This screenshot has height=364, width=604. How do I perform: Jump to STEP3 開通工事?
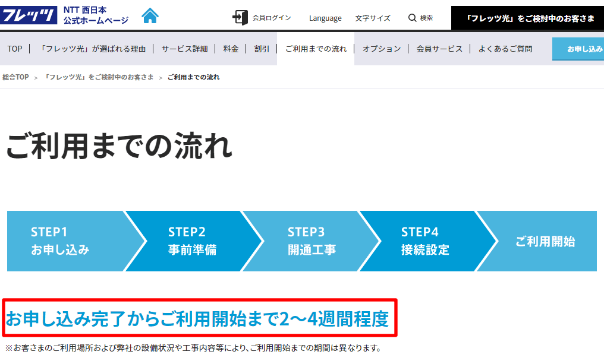pyautogui.click(x=312, y=241)
